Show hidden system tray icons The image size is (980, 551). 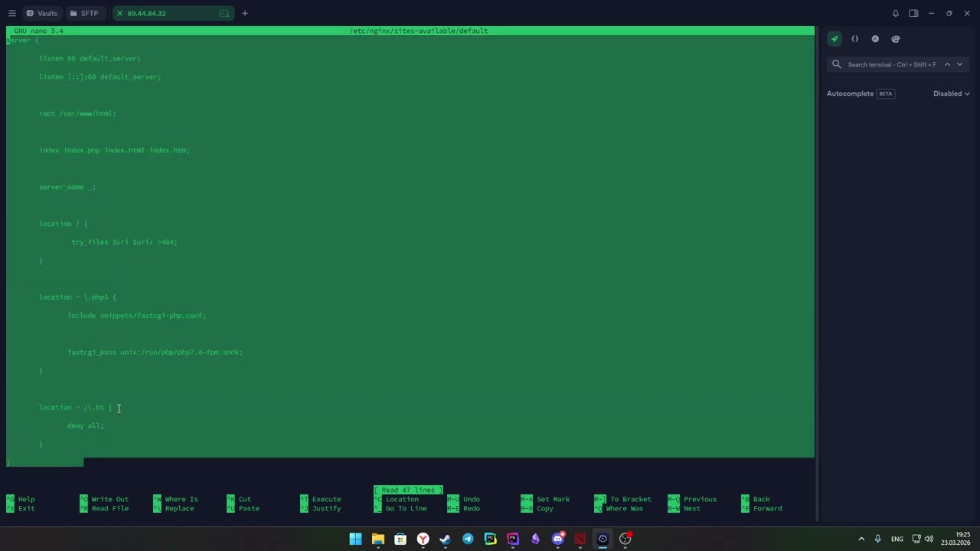pyautogui.click(x=861, y=539)
